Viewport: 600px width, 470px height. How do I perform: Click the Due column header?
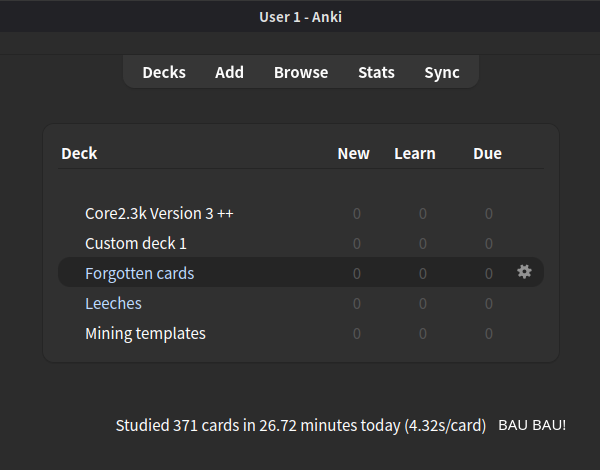click(487, 153)
